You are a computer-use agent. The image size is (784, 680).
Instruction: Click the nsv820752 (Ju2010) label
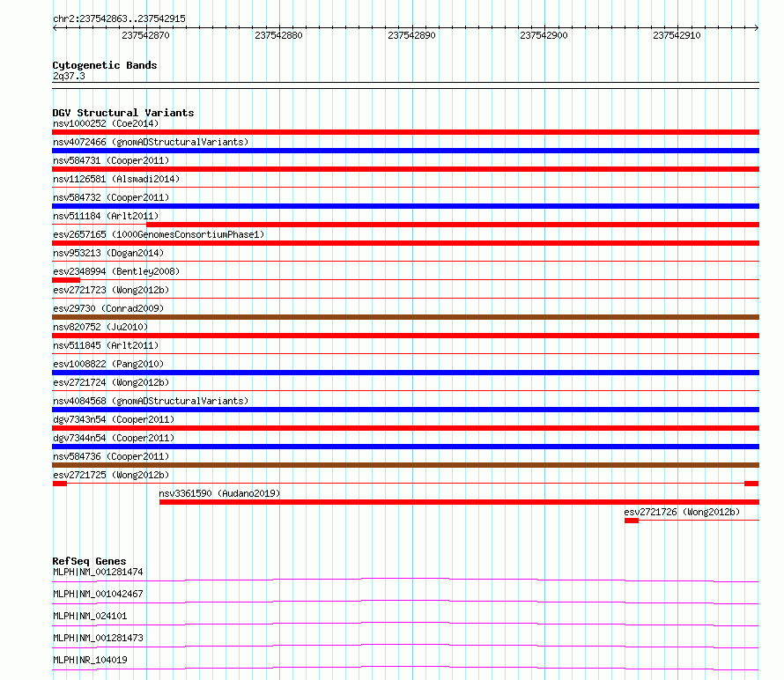pyautogui.click(x=100, y=327)
